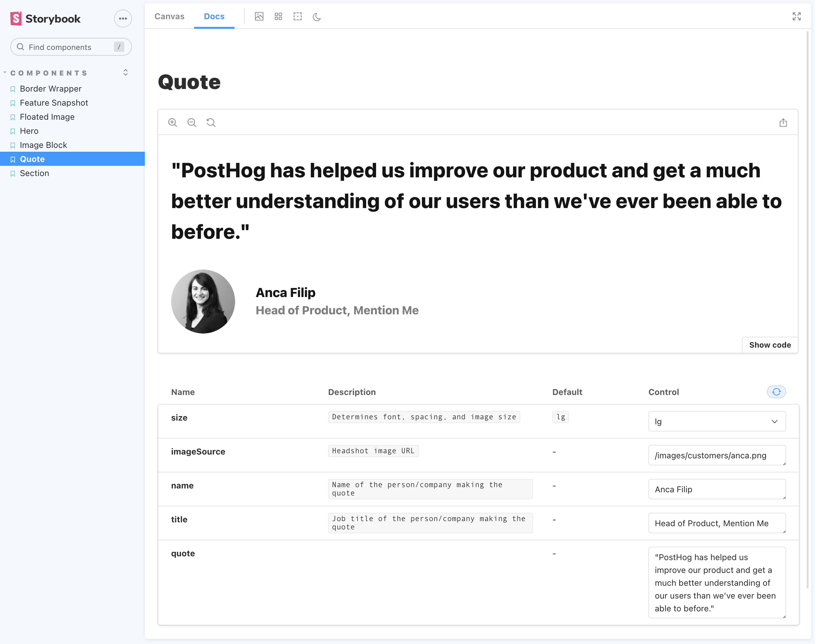Switch to dark mode moon icon
The image size is (815, 644).
pyautogui.click(x=317, y=17)
